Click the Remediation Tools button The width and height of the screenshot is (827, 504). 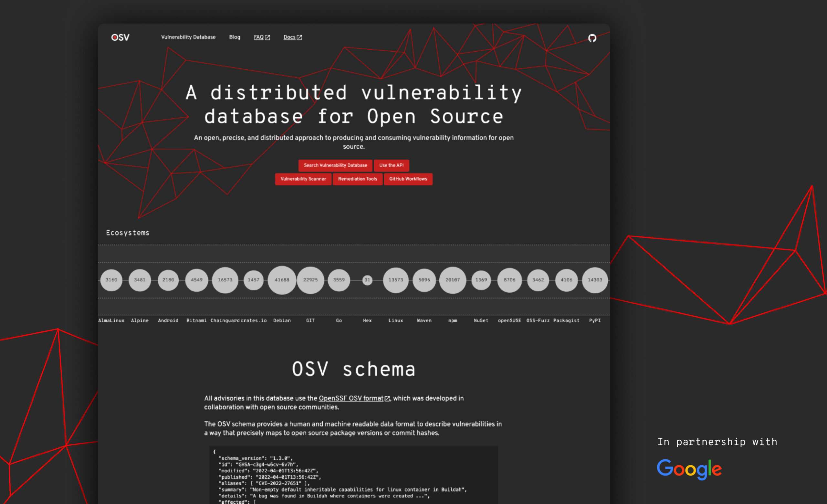(357, 179)
